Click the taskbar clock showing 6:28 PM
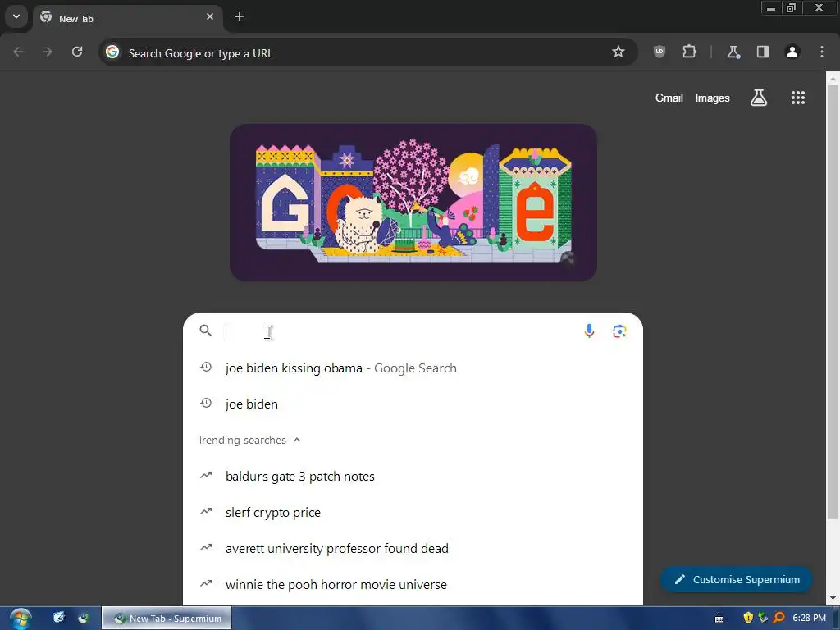Viewport: 840px width, 630px height. click(x=809, y=619)
